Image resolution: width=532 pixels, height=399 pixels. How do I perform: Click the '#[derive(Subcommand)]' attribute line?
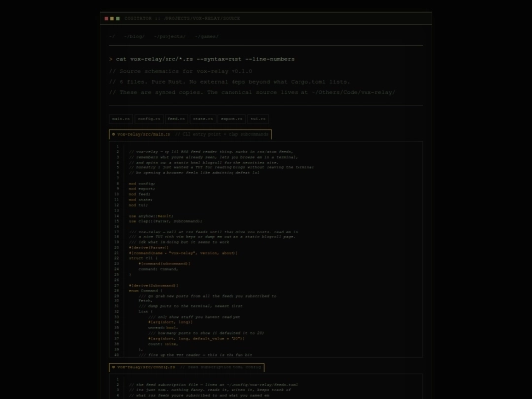click(154, 286)
